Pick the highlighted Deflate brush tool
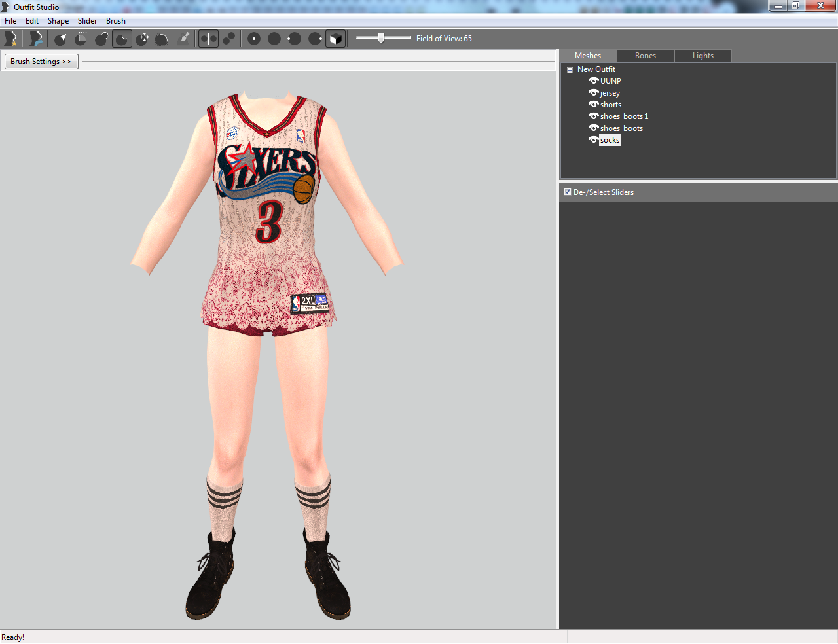Screen dimensions: 838x644 pyautogui.click(x=122, y=39)
